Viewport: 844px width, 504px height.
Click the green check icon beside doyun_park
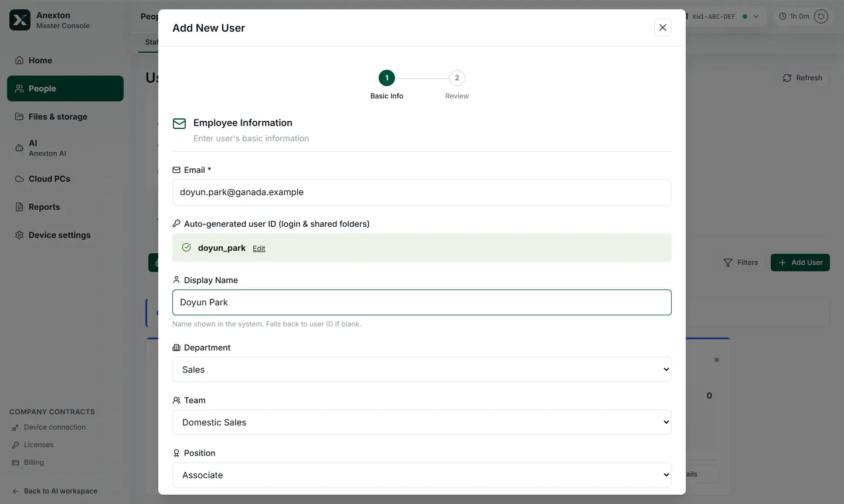[186, 247]
